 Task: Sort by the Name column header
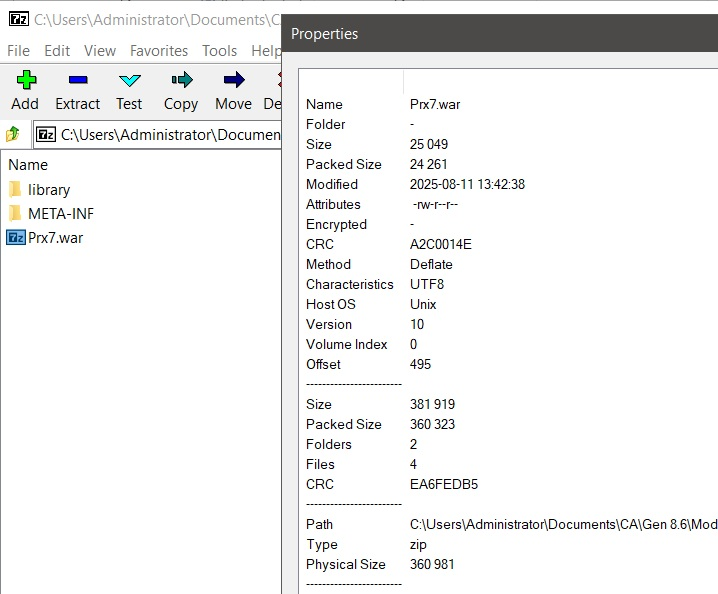coord(28,165)
